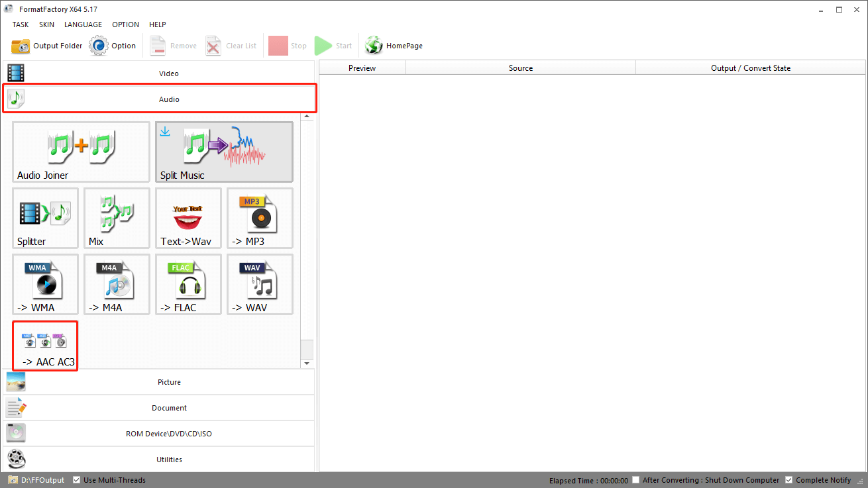868x488 pixels.
Task: Open the TASK menu
Action: tap(21, 24)
